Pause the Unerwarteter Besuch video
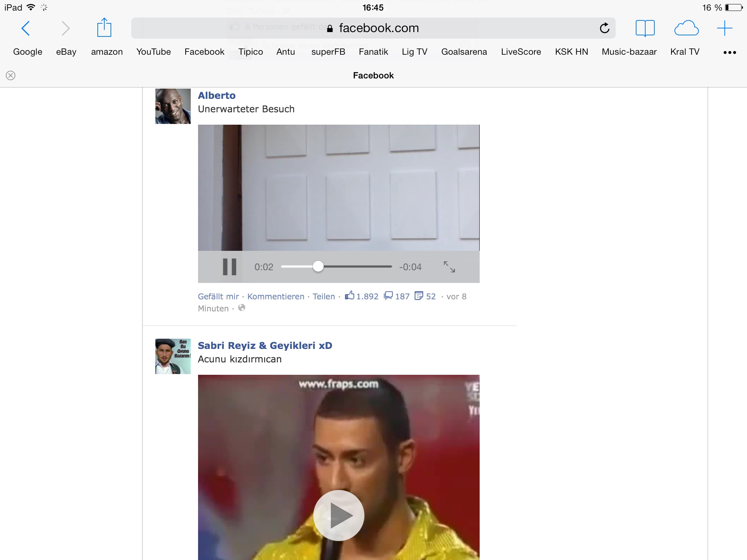 229,267
